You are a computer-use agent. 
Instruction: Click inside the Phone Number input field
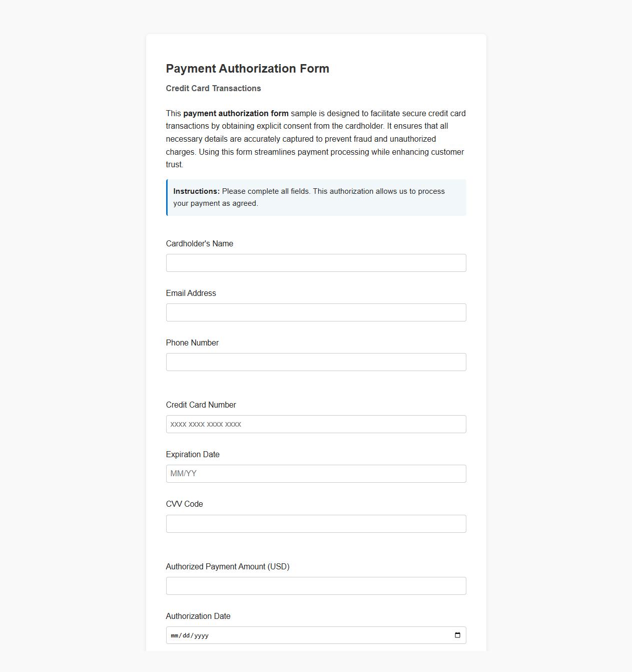coord(316,362)
